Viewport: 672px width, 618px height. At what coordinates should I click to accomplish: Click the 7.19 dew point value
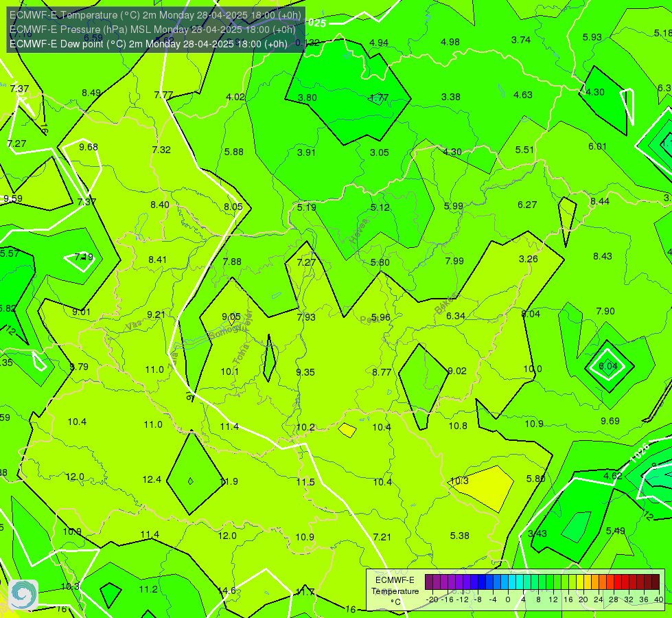pos(84,257)
